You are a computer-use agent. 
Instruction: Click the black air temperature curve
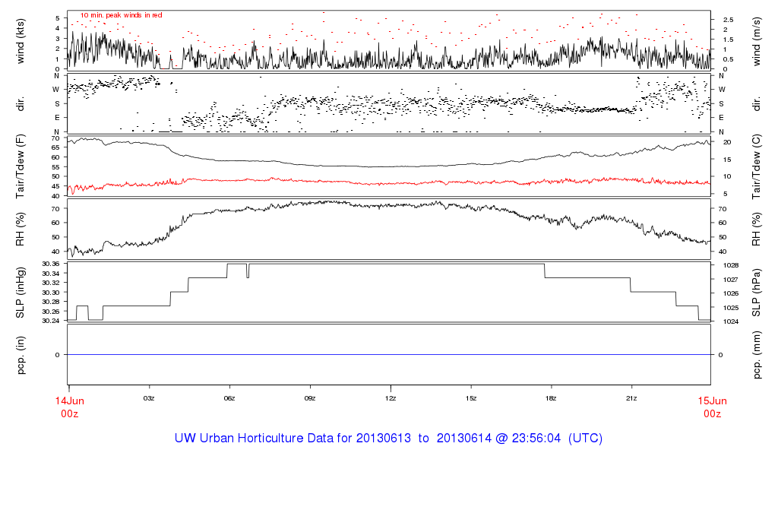pyautogui.click(x=389, y=166)
